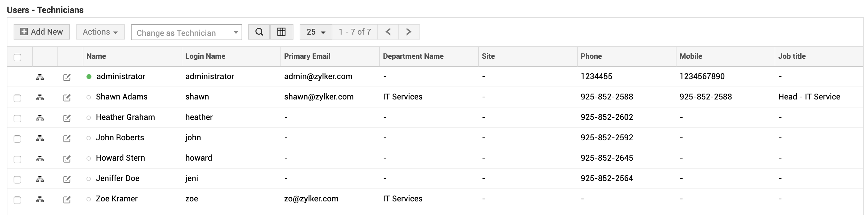Go to next page arrow

[x=409, y=32]
